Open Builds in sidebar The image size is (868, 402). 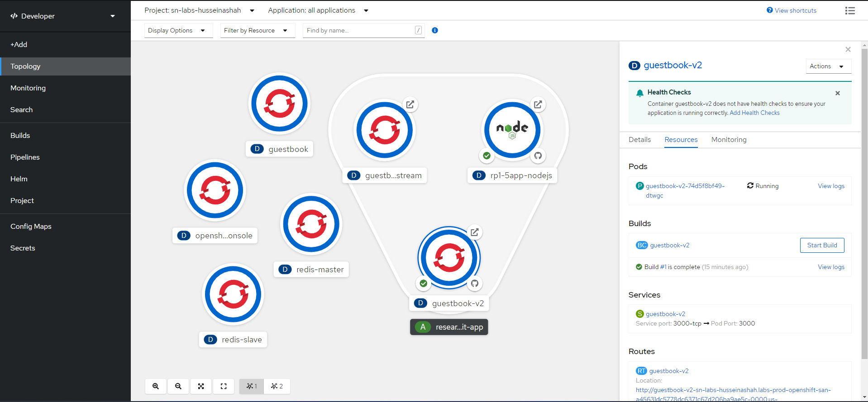65,135
